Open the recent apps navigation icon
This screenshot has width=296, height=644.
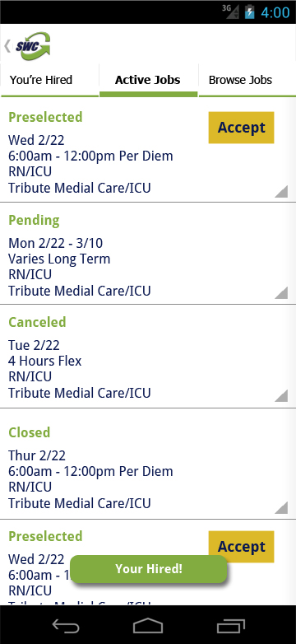click(x=231, y=626)
